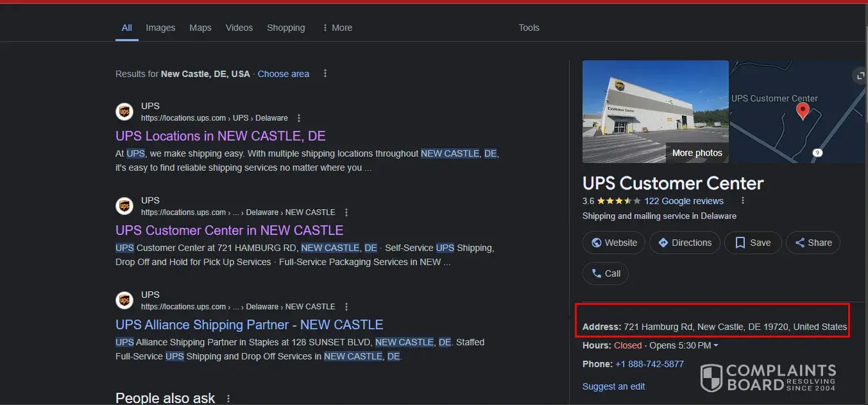Expand the hours dropdown arrow
This screenshot has width=868, height=405.
[x=716, y=346]
